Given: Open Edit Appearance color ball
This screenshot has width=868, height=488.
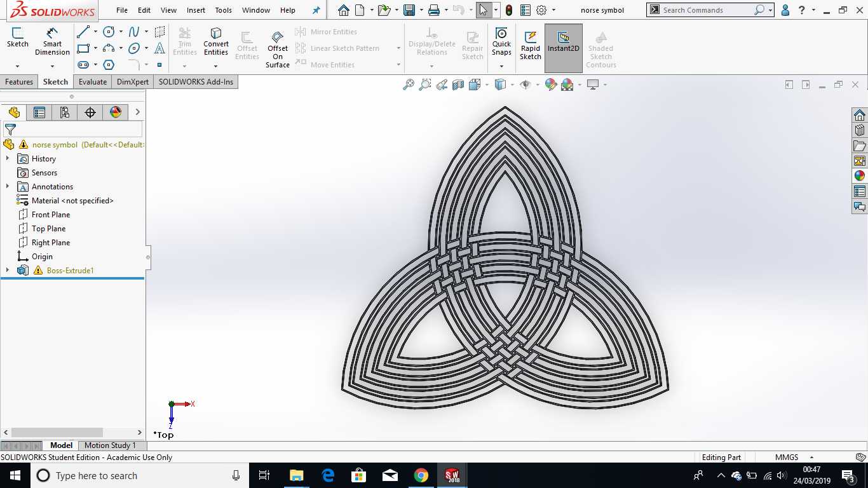Looking at the screenshot, I should [x=551, y=85].
